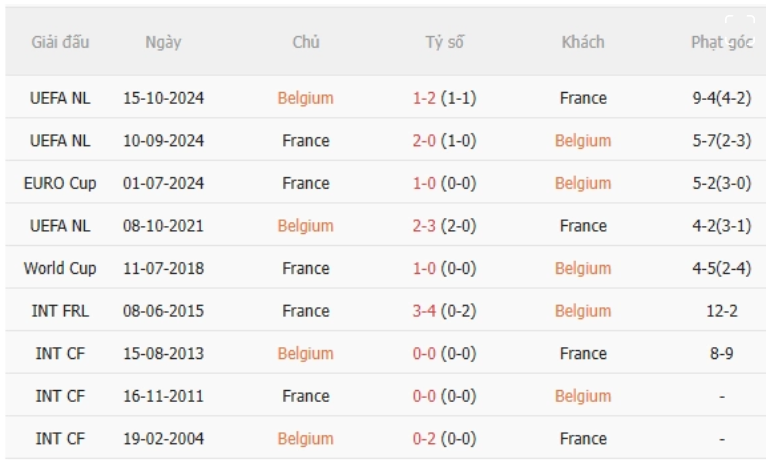Click the 12-2 corner kicks value

(722, 311)
